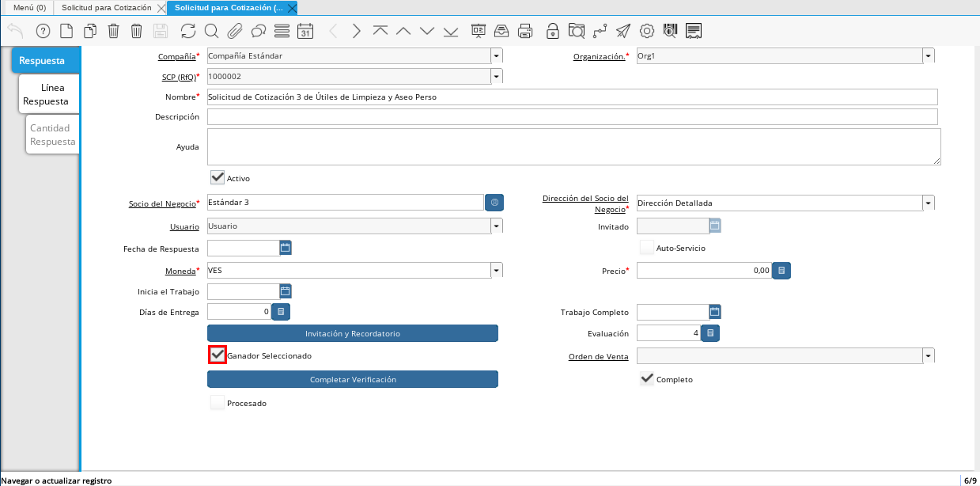The width and height of the screenshot is (980, 486).
Task: Click the paperclip Attachment icon
Action: 234,31
